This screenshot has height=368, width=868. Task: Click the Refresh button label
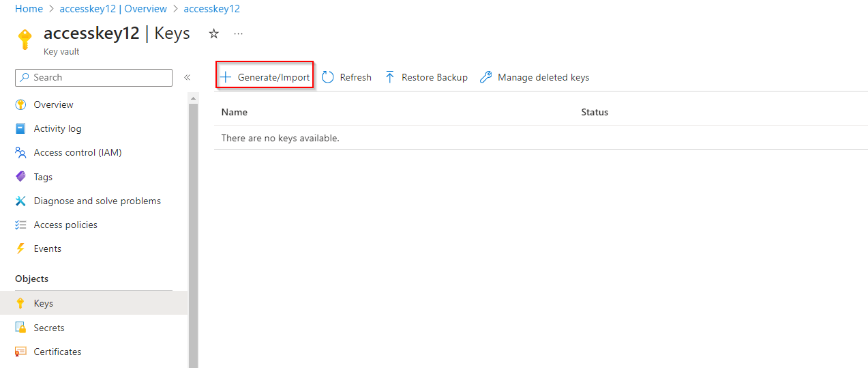pos(356,77)
